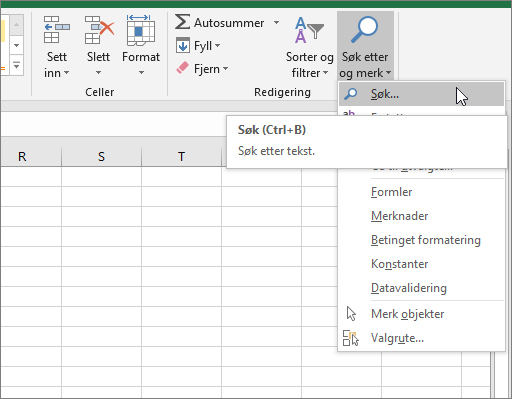Open the Slett dropdown arrow
Viewport: 512px width, 399px height.
coord(98,72)
